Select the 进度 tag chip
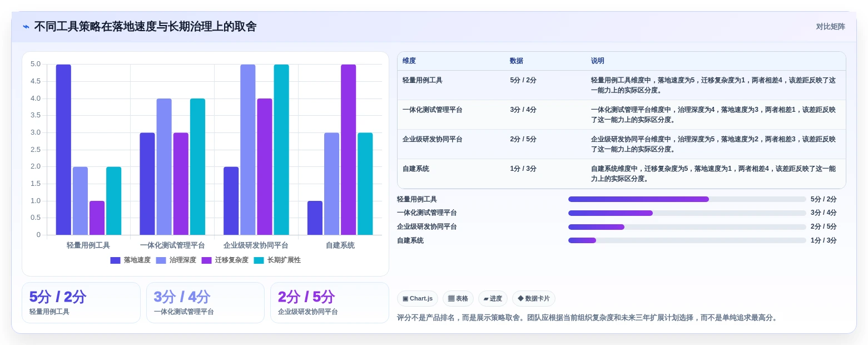868x345 pixels. [x=493, y=299]
